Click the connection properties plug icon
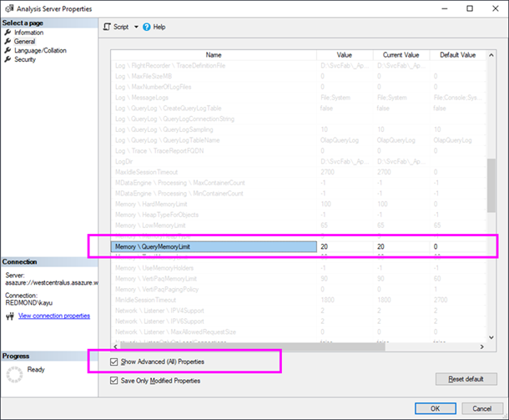Image resolution: width=509 pixels, height=420 pixels. pyautogui.click(x=10, y=316)
